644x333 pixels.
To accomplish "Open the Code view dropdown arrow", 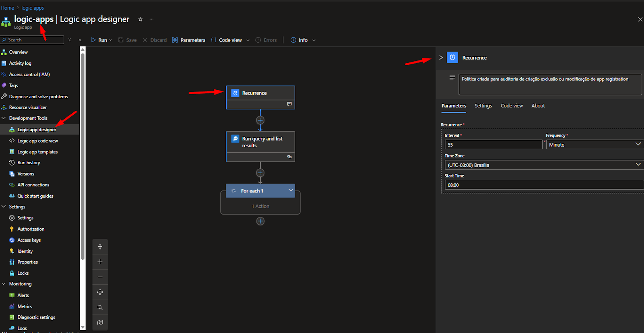I will click(x=248, y=40).
